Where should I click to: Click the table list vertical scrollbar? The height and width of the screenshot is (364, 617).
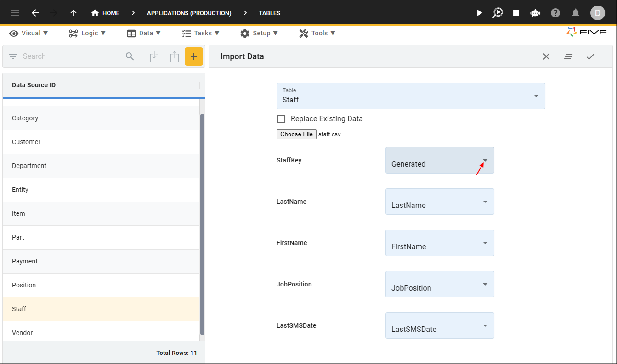(202, 224)
